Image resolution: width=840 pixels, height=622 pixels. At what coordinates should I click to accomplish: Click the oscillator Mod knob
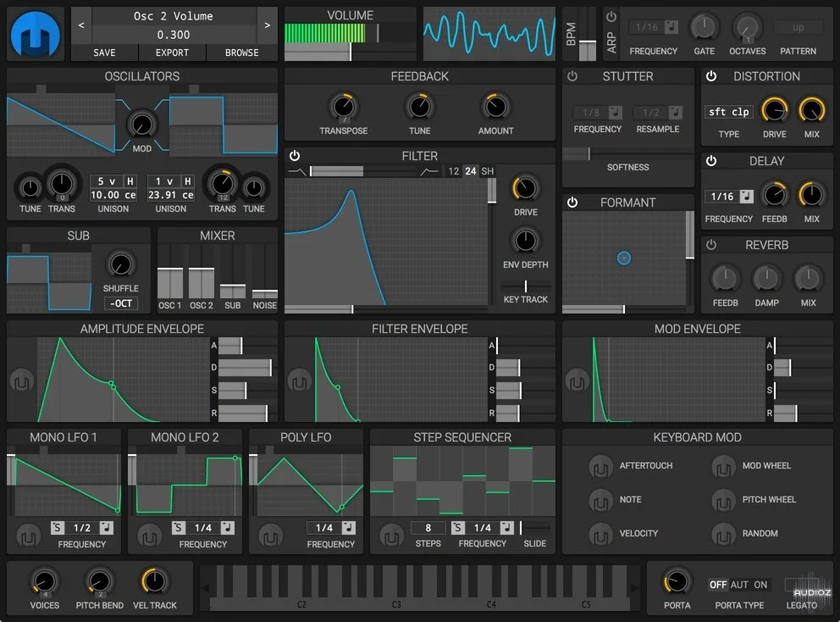(x=142, y=125)
